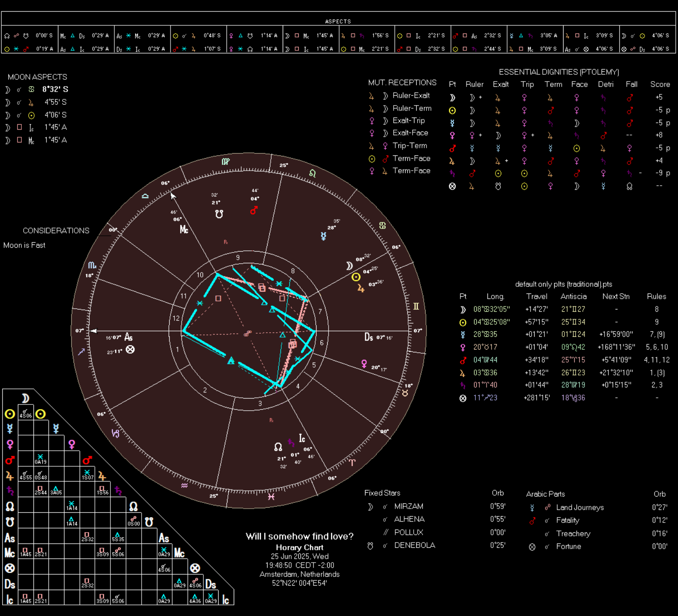Click the Jupiter glyph in the chart wheel

[361, 289]
